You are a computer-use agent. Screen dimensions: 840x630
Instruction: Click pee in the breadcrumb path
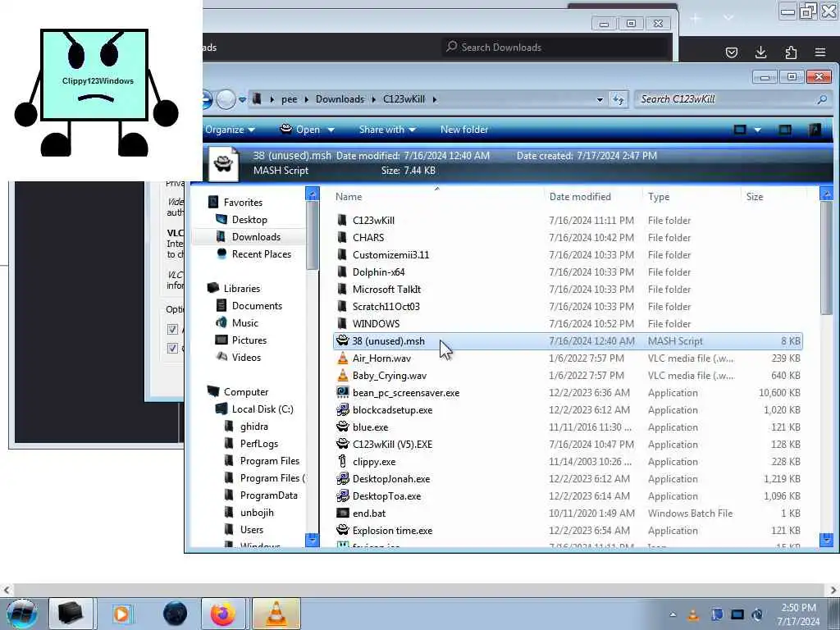290,99
